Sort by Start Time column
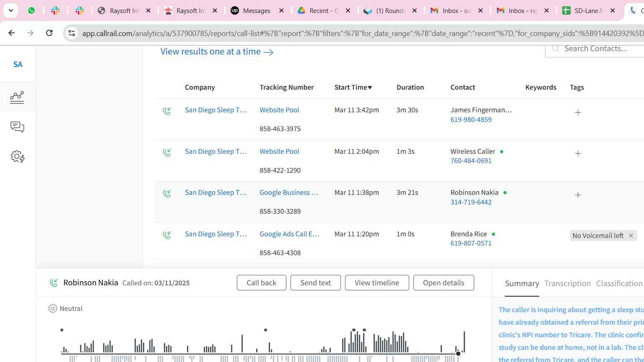 click(353, 87)
